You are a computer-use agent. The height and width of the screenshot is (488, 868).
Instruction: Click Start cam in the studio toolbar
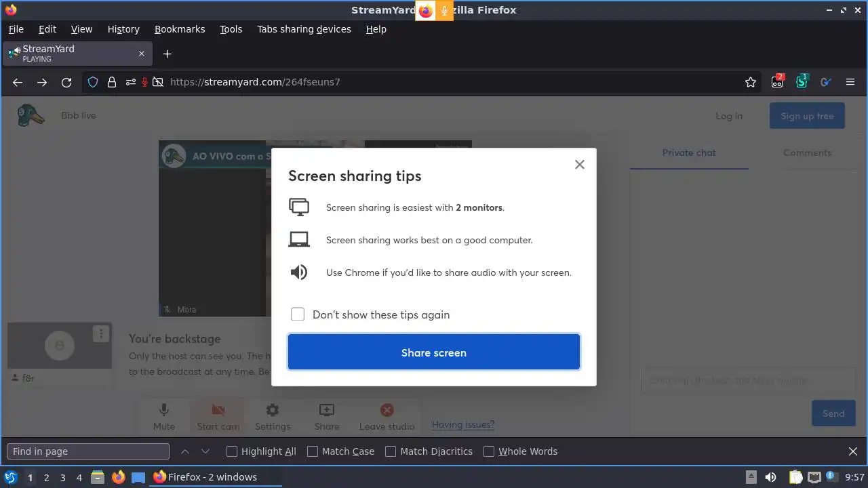pyautogui.click(x=218, y=416)
